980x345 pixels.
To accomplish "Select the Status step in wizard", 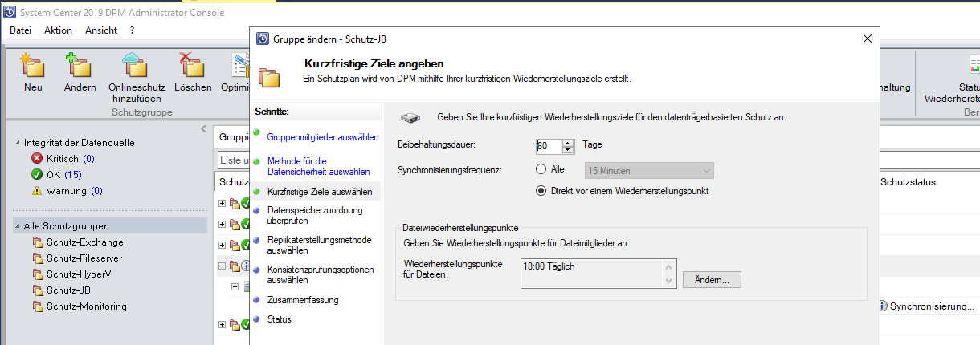I will point(280,319).
